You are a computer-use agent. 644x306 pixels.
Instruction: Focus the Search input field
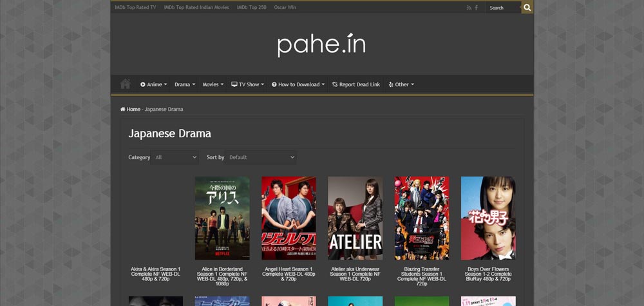(503, 7)
